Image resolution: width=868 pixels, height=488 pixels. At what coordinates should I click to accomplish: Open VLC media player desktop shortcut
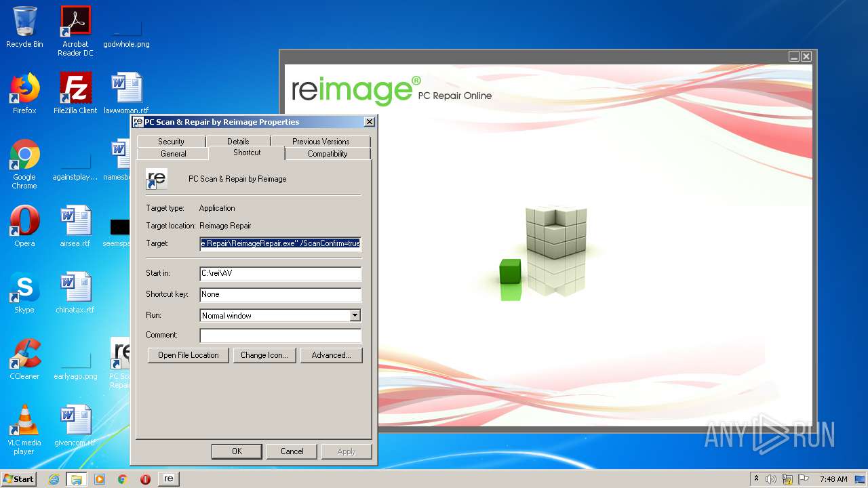(24, 430)
